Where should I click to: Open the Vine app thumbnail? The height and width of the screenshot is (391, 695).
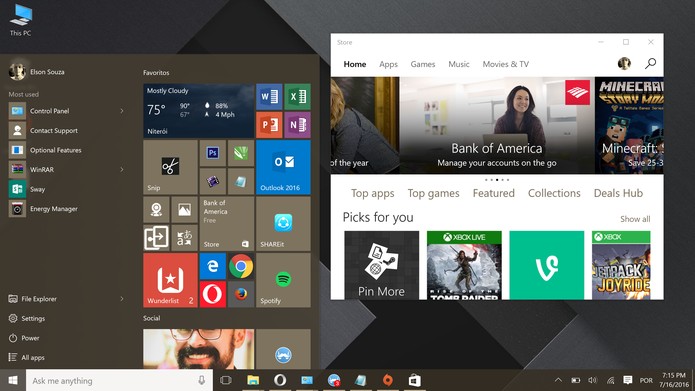[x=547, y=265]
